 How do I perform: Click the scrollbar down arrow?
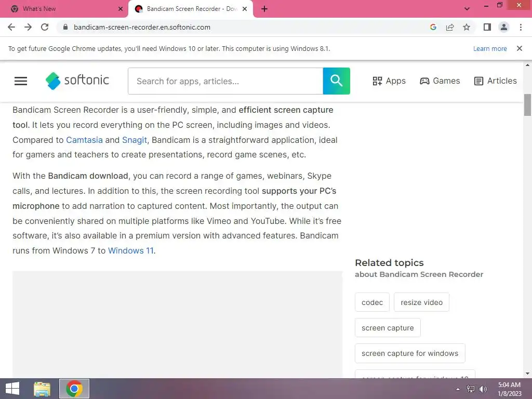point(527,374)
